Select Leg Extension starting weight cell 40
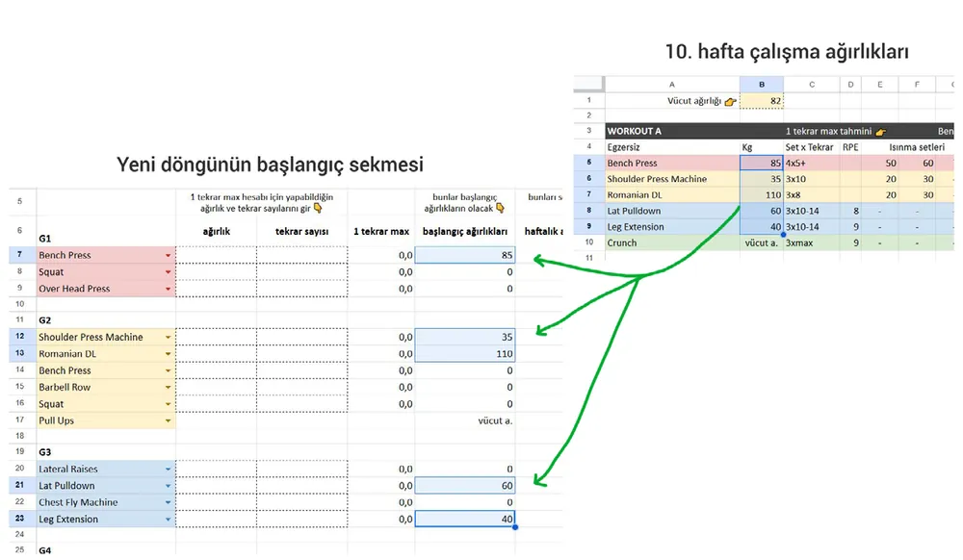 pos(465,519)
